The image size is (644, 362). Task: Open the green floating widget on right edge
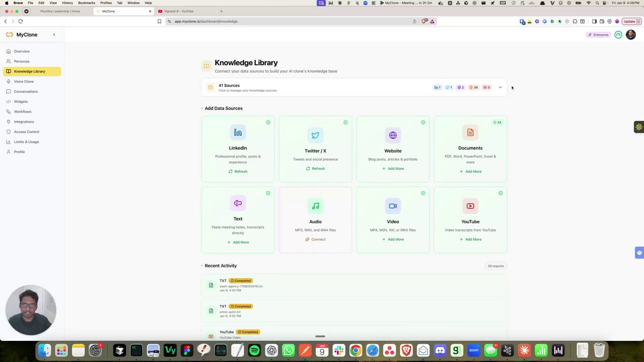tap(638, 127)
